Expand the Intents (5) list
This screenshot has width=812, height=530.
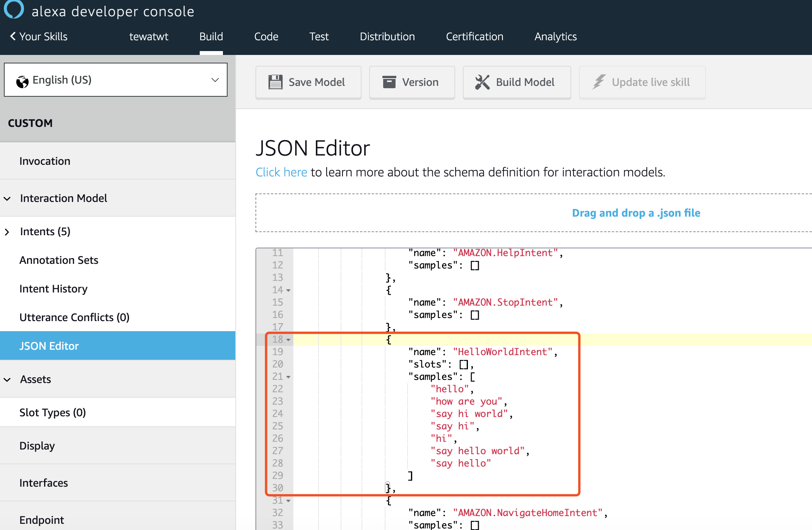pyautogui.click(x=7, y=232)
